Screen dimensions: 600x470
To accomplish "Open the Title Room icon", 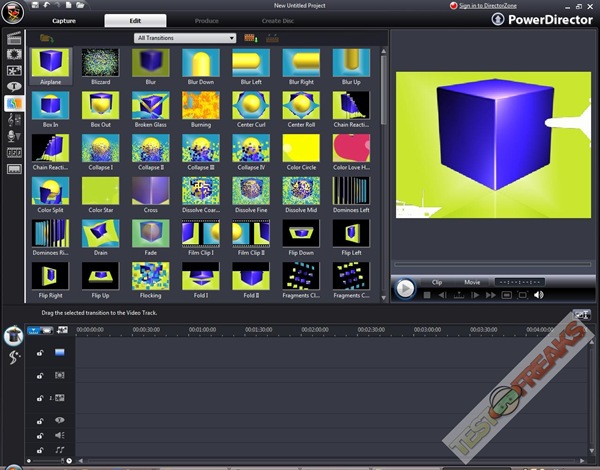I will [x=14, y=86].
